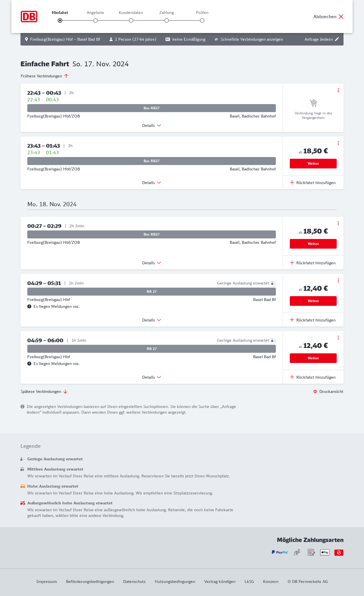This screenshot has width=364, height=596.
Task: Click the Prüfen step circle marker
Action: point(202,20)
